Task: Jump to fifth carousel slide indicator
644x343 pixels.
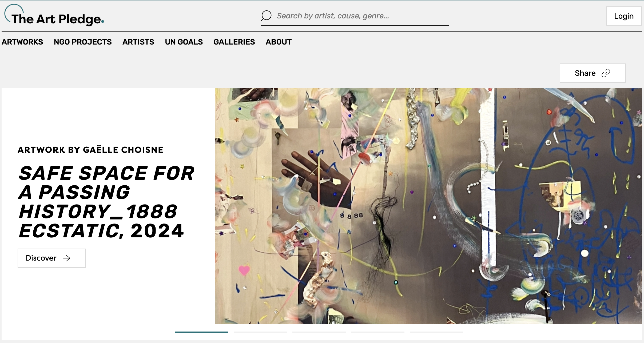Action: 436,332
